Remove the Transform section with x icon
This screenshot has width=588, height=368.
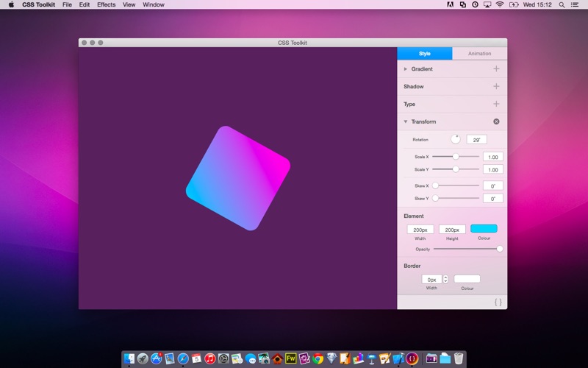496,121
